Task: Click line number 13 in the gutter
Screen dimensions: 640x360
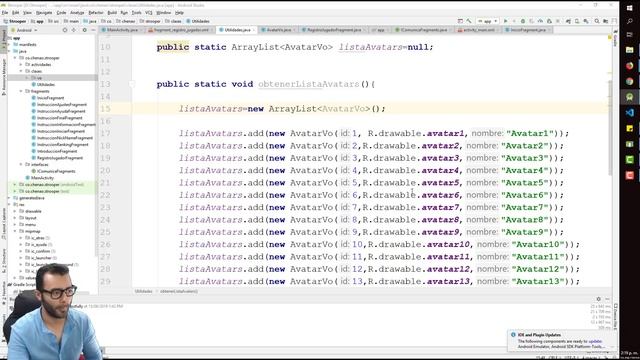Action: click(x=105, y=84)
